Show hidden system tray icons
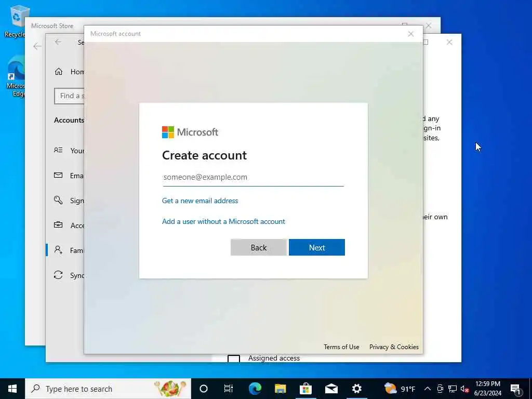This screenshot has width=532, height=399. tap(428, 389)
